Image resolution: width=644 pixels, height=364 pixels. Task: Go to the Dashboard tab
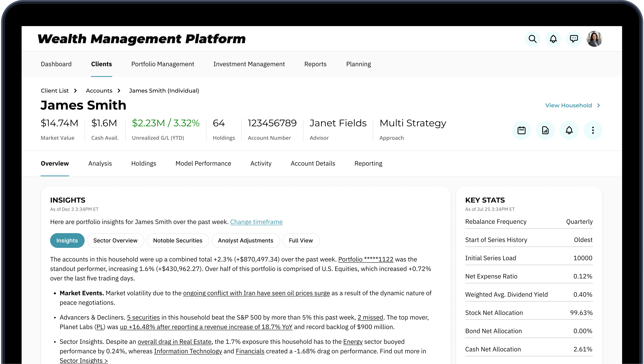coord(56,64)
